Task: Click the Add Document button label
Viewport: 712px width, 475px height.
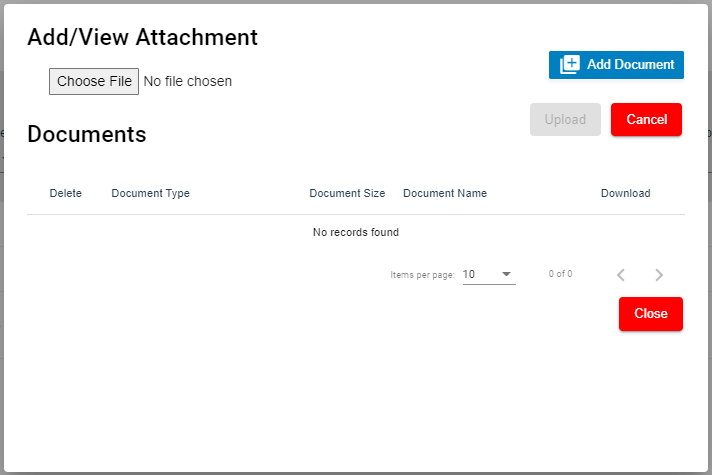Action: pos(630,65)
